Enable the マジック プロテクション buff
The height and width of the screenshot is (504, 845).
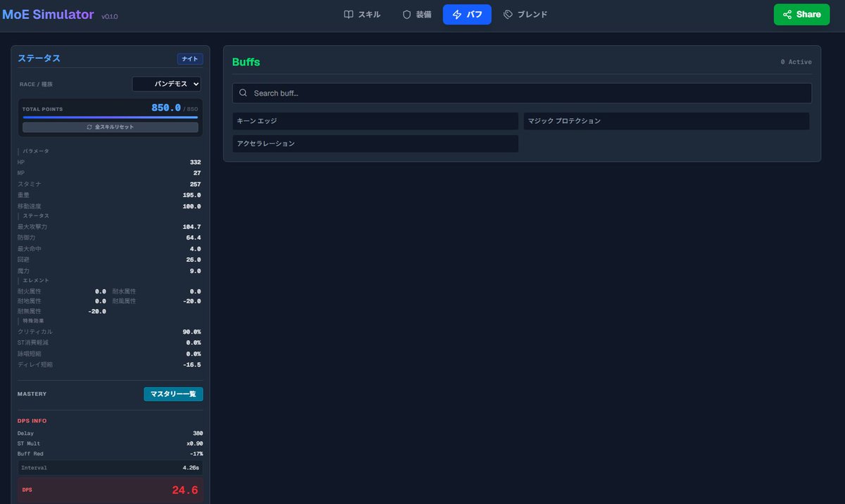pos(666,121)
